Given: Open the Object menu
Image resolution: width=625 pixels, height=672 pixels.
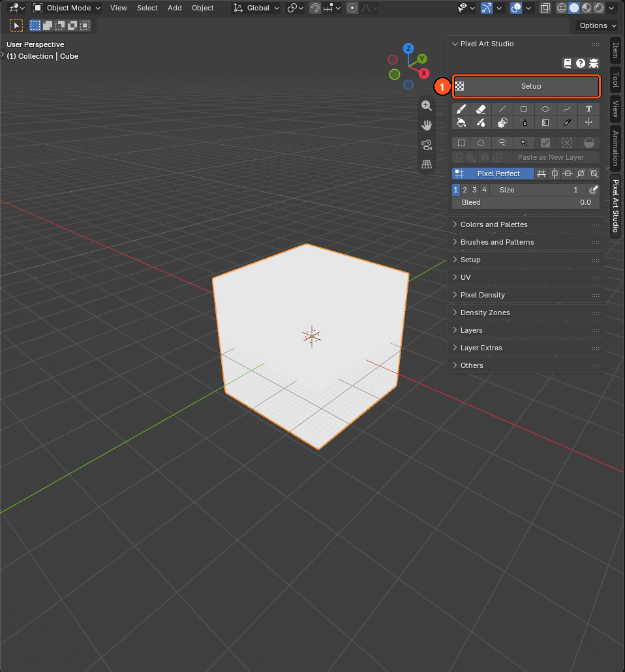Looking at the screenshot, I should click(x=202, y=8).
